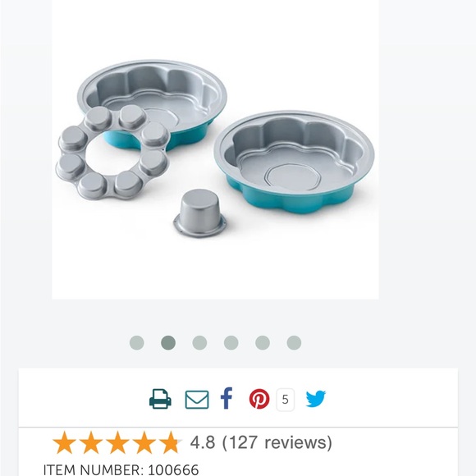Share on Facebook icon
476x476 pixels.
[x=227, y=398]
